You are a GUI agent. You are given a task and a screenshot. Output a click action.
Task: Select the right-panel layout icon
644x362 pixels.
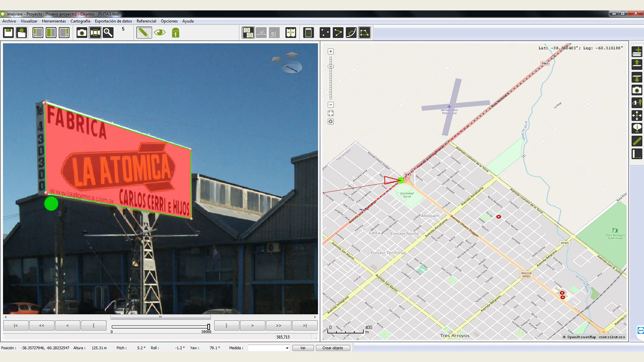(64, 33)
